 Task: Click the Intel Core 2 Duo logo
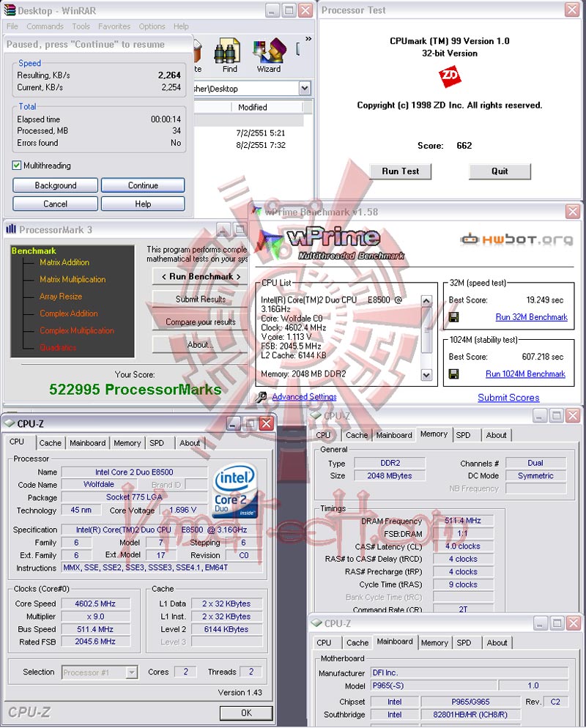click(x=235, y=491)
